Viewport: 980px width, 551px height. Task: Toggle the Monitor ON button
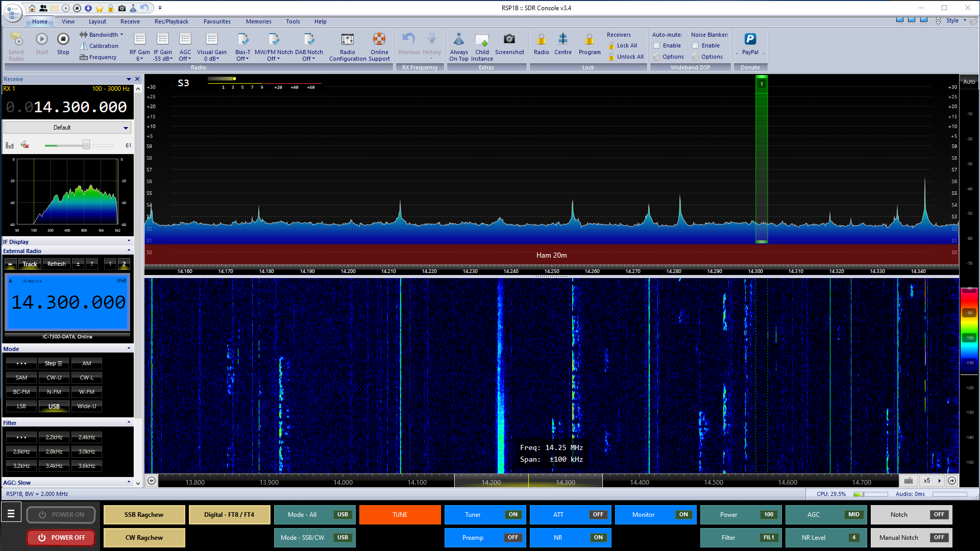click(655, 514)
